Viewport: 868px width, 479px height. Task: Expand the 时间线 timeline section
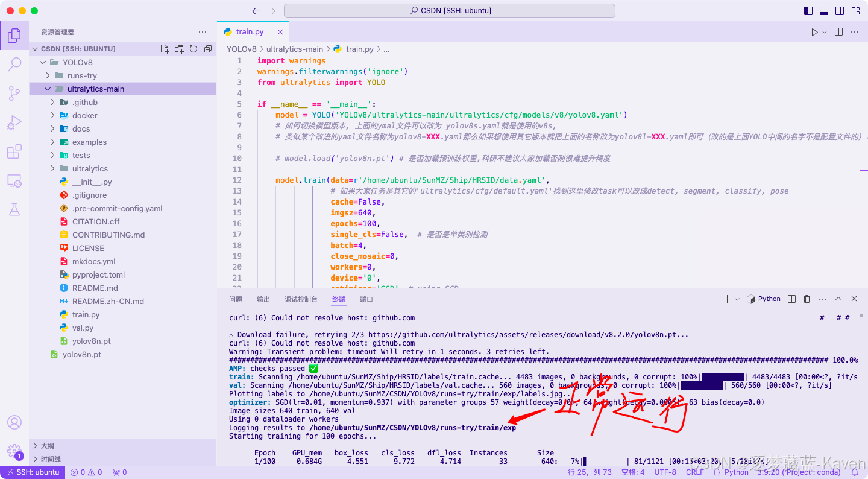[x=123, y=459]
